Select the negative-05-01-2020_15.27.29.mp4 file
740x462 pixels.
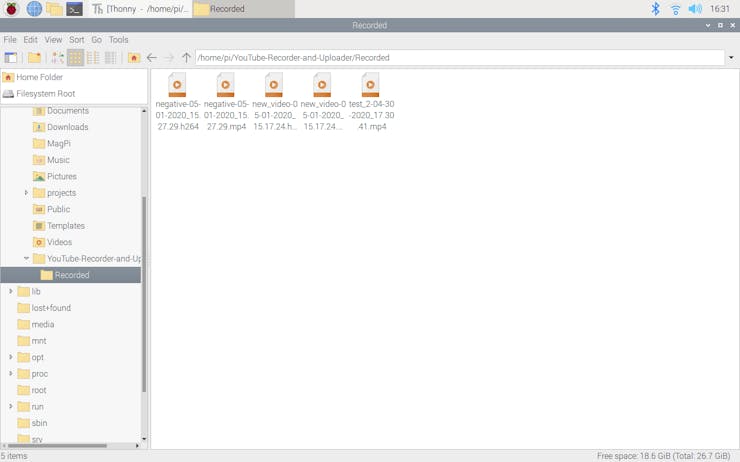pyautogui.click(x=226, y=101)
